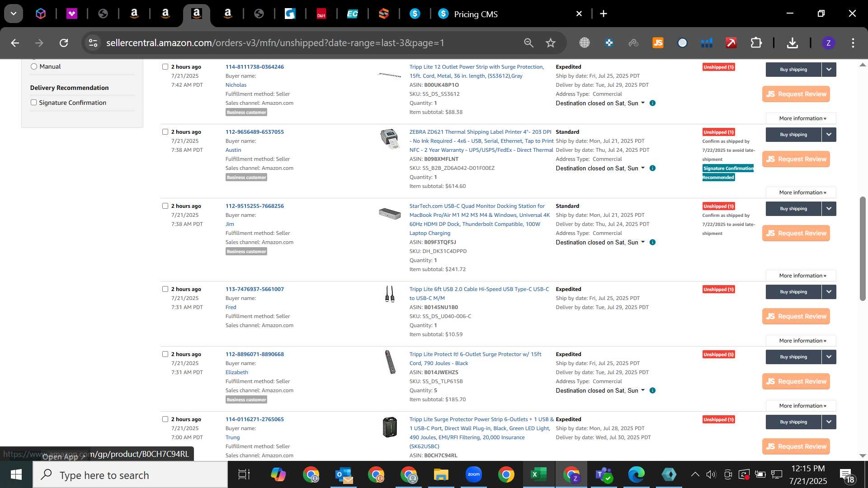Screen dimensions: 868x488
Task: Open Zoom from the taskbar
Action: [x=473, y=474]
